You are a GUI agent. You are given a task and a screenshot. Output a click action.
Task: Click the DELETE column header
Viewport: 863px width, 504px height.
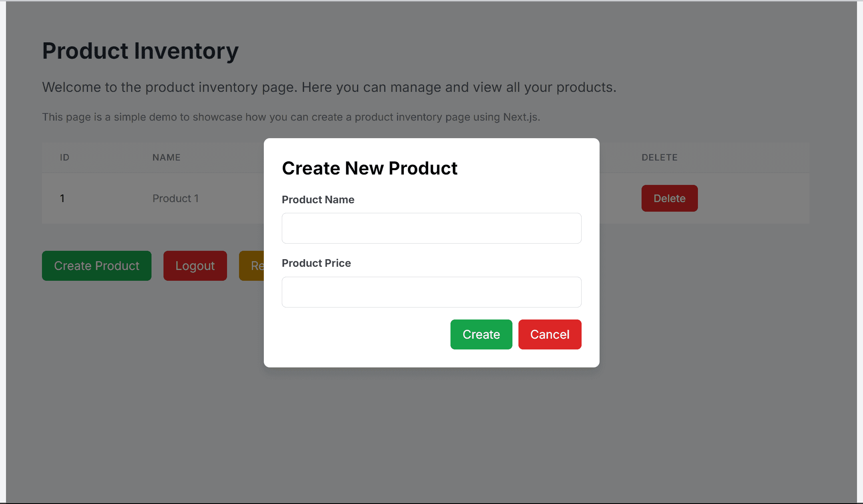point(660,157)
